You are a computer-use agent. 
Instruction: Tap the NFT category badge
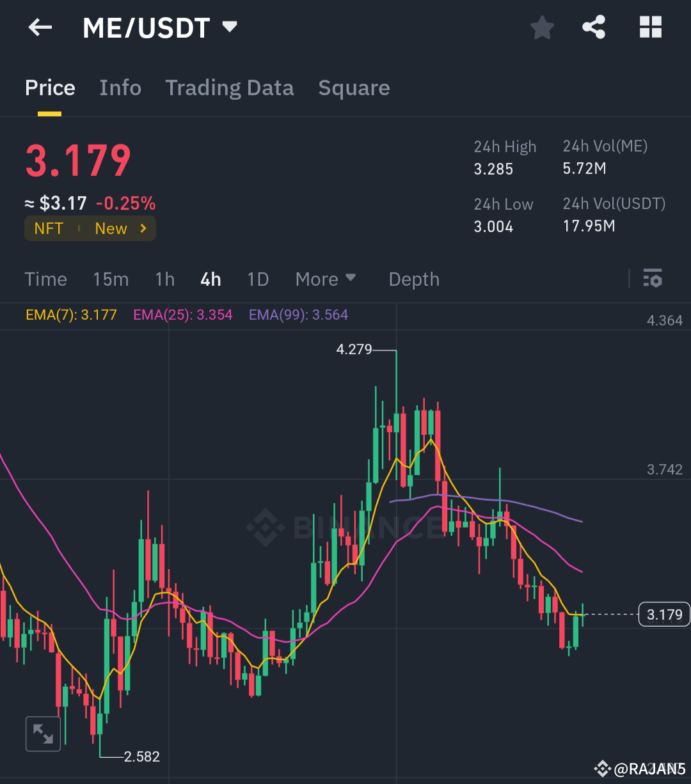[49, 228]
